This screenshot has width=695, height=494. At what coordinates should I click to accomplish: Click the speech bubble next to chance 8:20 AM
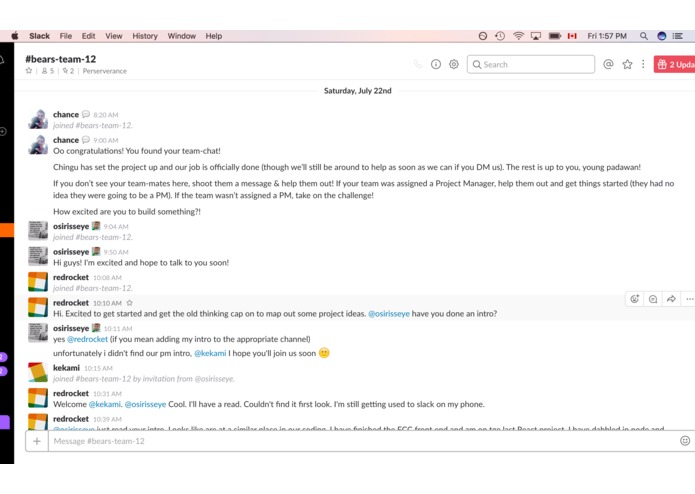86,114
